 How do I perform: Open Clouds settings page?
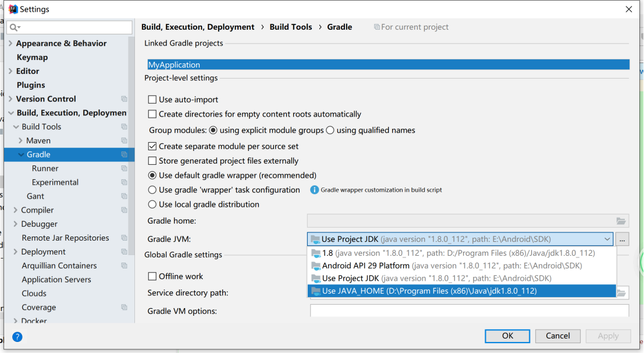point(34,294)
